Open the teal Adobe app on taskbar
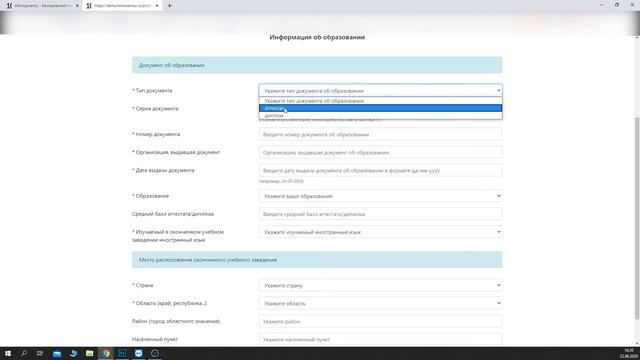The image size is (640, 360). (122, 353)
